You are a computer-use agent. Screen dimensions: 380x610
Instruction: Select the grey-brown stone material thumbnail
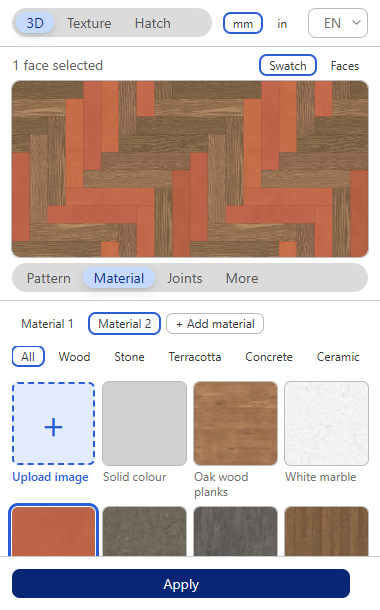(144, 531)
